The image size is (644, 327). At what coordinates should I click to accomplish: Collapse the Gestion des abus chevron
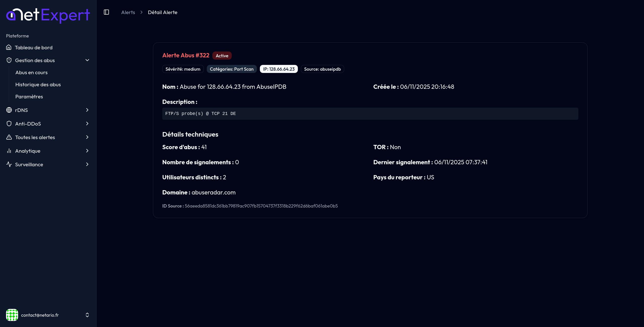[87, 60]
